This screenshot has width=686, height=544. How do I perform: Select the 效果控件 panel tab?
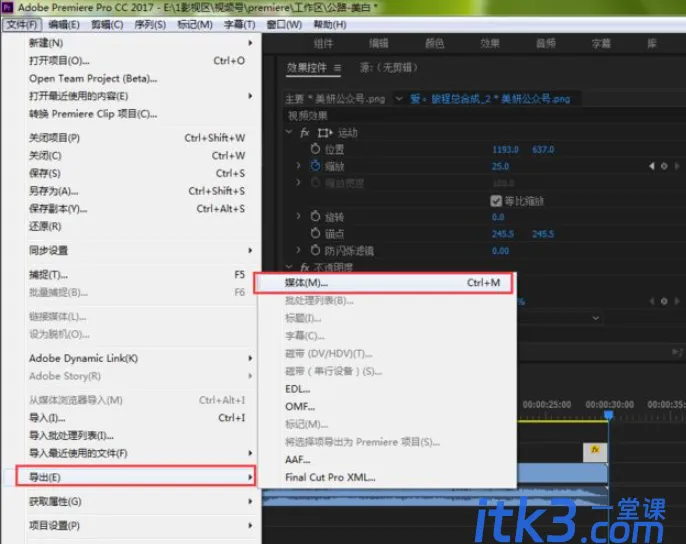click(307, 68)
